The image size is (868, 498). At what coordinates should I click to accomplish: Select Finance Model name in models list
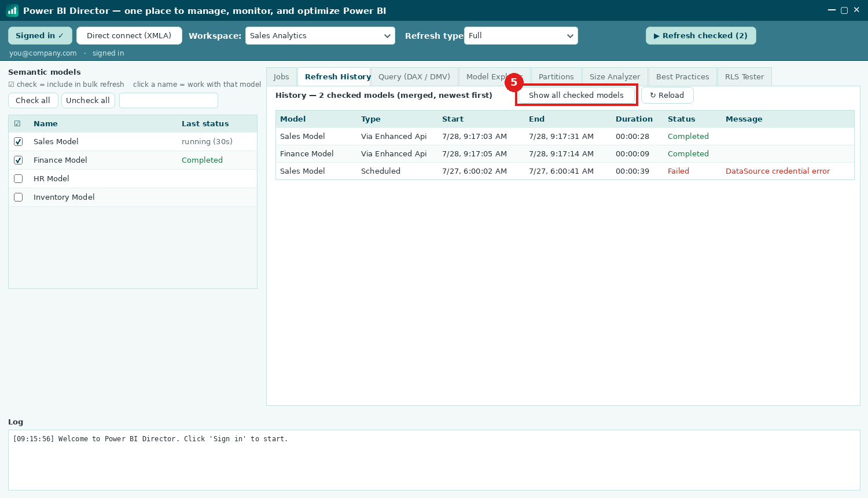point(60,160)
